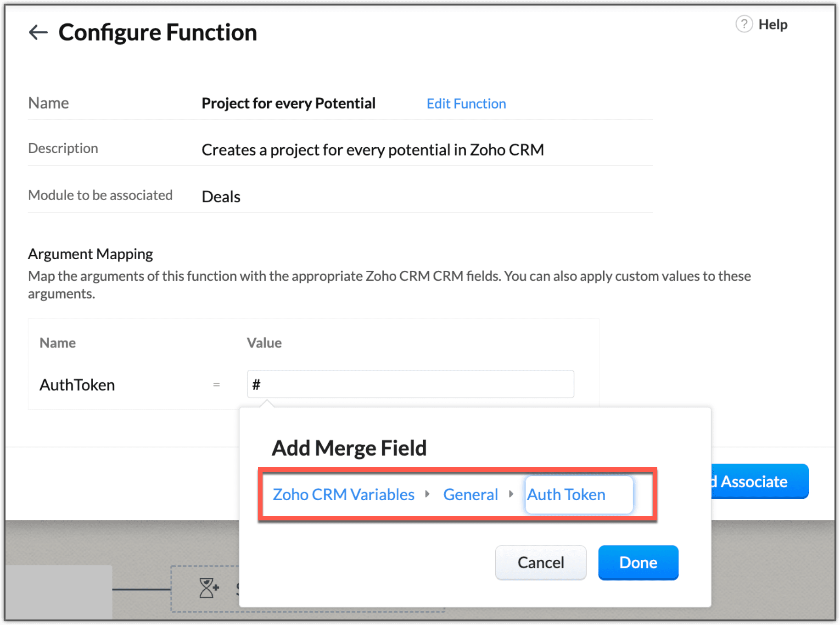
Task: Click the back arrow beside Configure Function
Action: (38, 33)
